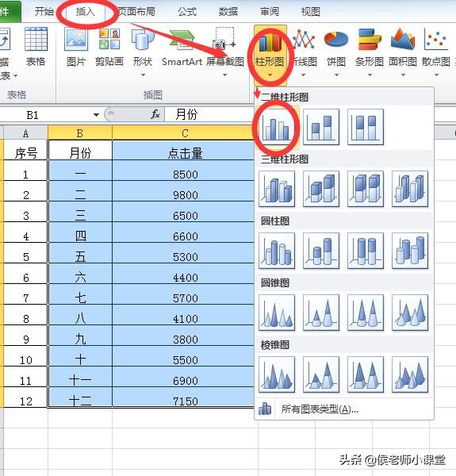Select 3-D stacked column chart
456x476 pixels.
pos(321,189)
